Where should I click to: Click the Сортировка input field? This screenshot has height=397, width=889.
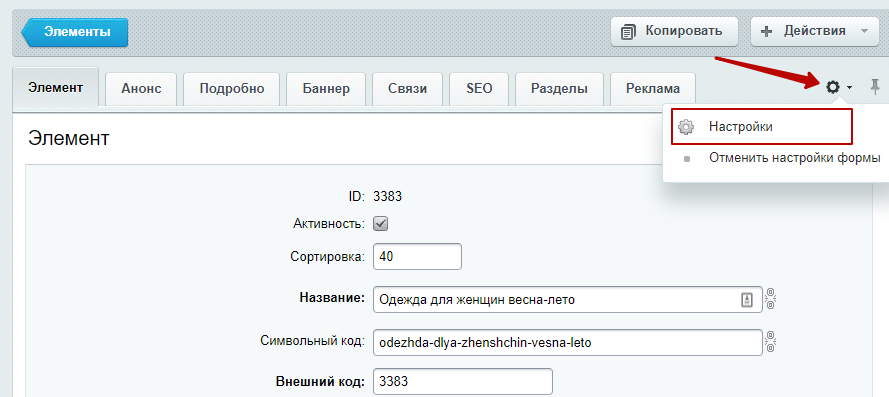pyautogui.click(x=417, y=256)
